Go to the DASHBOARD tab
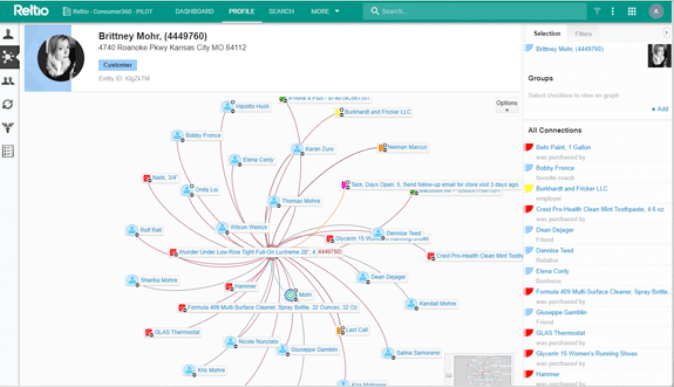Image resolution: width=674 pixels, height=387 pixels. tap(194, 11)
